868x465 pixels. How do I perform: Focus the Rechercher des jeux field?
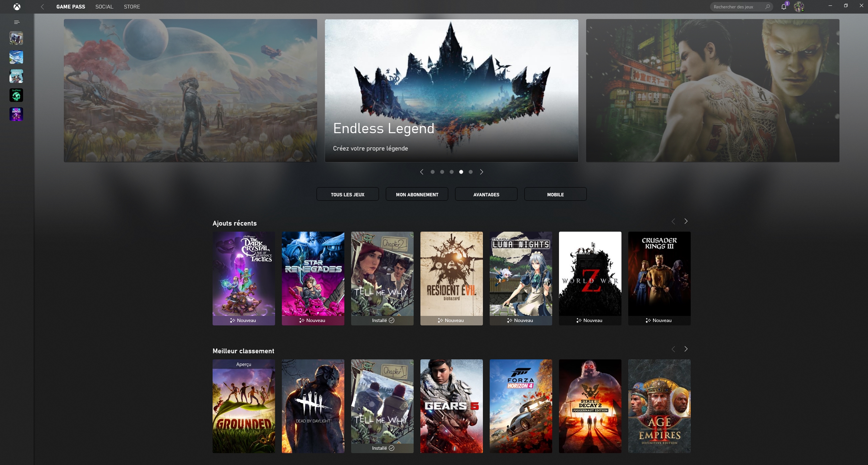(x=741, y=7)
